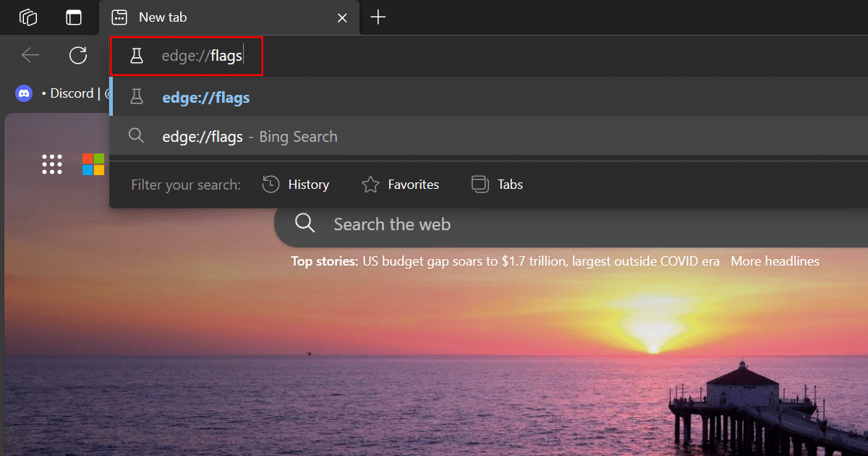The height and width of the screenshot is (456, 868).
Task: Click the More headlines link
Action: point(775,261)
